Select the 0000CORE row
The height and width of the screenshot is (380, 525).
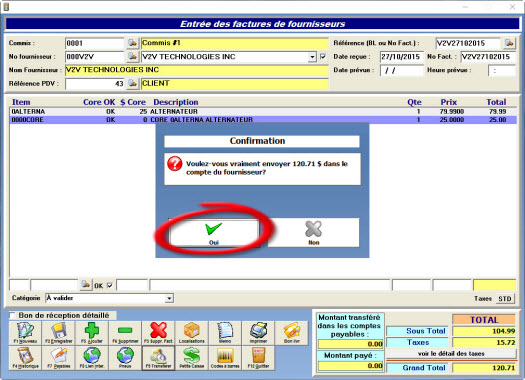[263, 120]
